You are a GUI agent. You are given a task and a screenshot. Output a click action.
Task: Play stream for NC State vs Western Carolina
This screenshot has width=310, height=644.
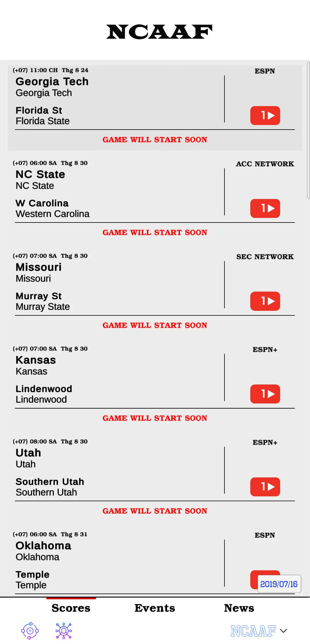[265, 208]
